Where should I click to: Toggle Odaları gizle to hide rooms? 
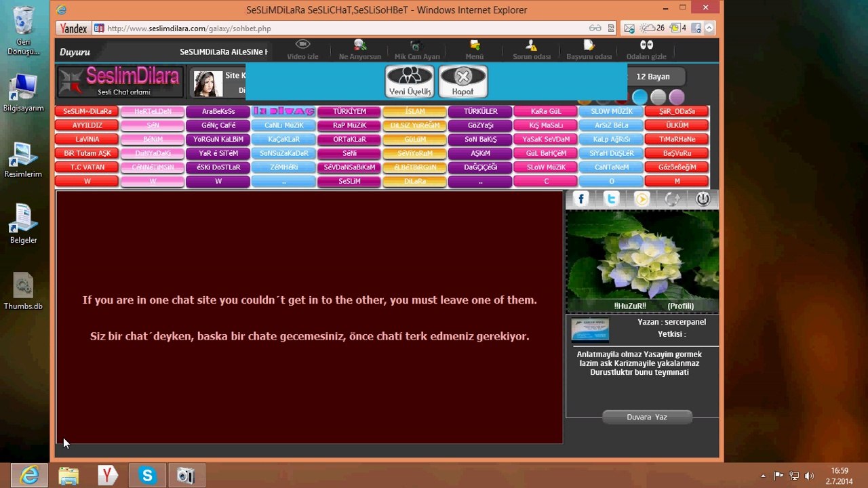pyautogui.click(x=646, y=50)
